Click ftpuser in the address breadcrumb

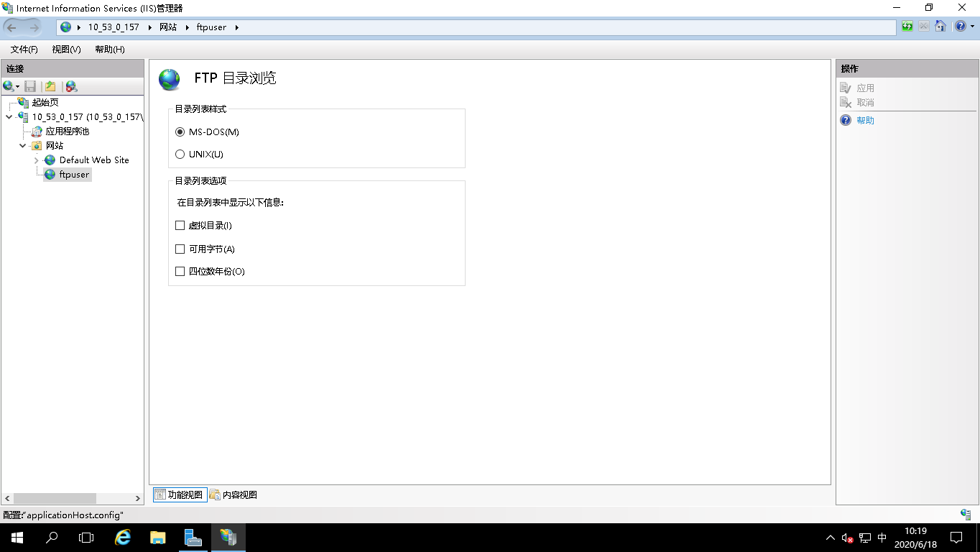coord(211,27)
